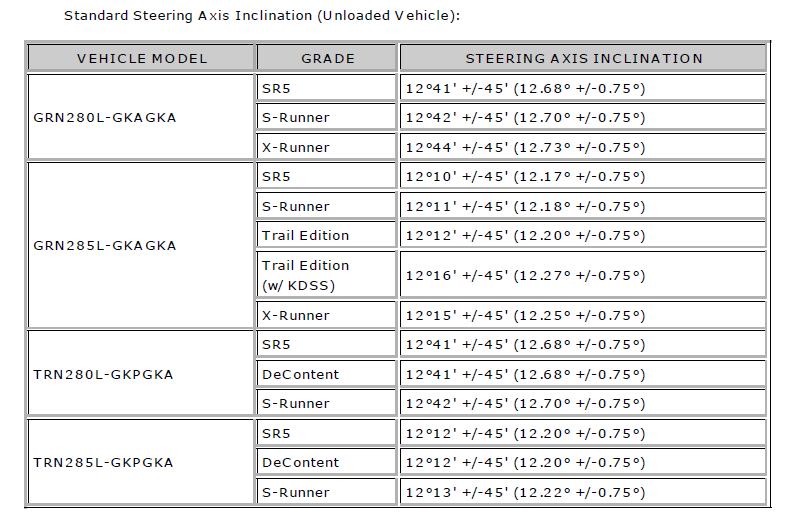
Task: Select the GRN285L-GKAGKA model cell
Action: point(141,245)
